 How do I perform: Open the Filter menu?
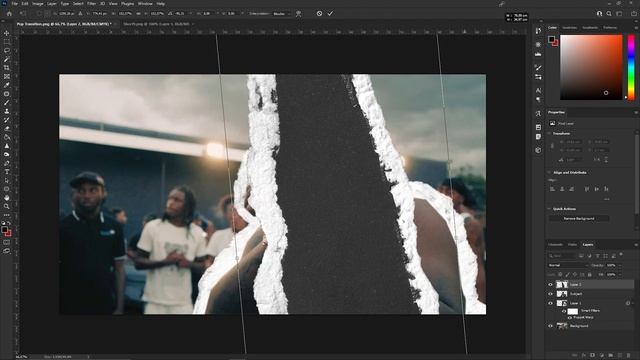(91, 4)
